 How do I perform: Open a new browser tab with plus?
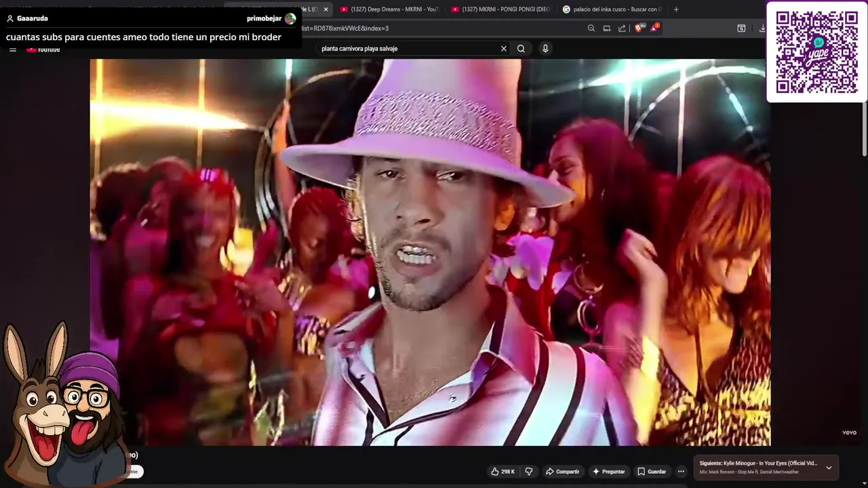pyautogui.click(x=676, y=9)
